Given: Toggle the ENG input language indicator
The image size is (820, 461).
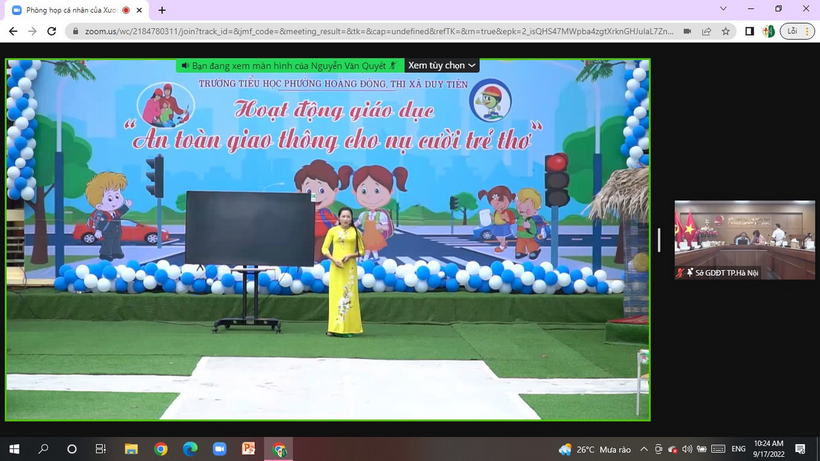Looking at the screenshot, I should 739,450.
